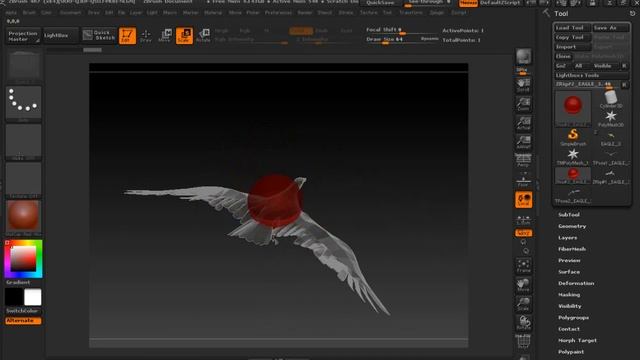The image size is (640, 360).
Task: Click Copy Tool button
Action: 572,37
